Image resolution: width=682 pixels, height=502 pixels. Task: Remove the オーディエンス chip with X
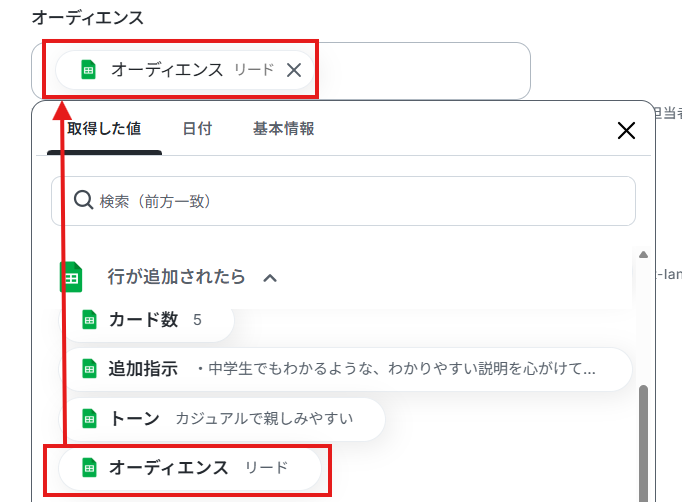point(294,70)
